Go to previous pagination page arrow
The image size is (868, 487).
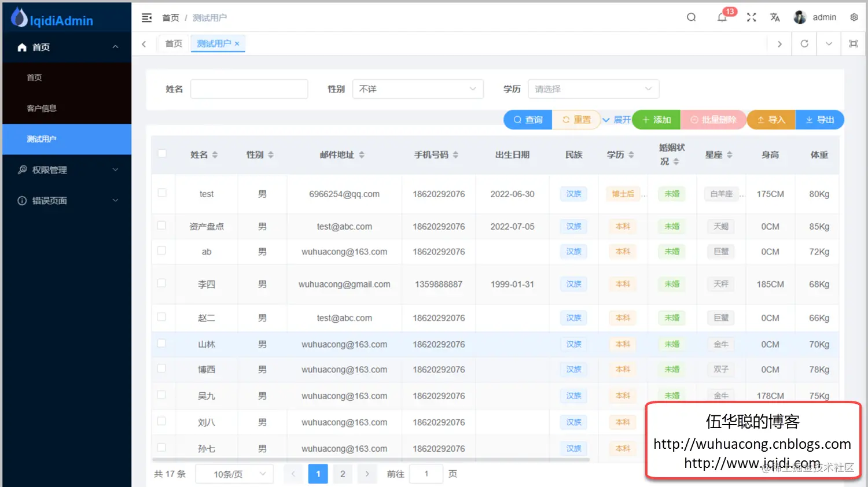[293, 474]
